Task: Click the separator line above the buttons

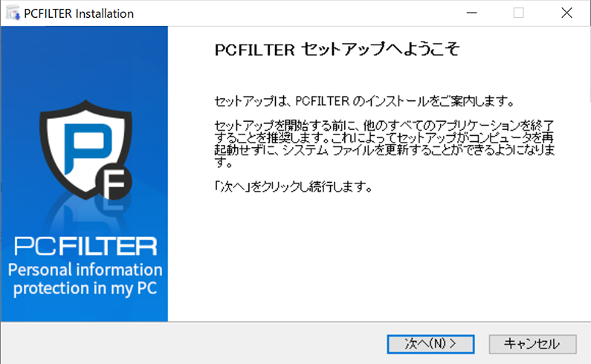Action: click(x=379, y=322)
